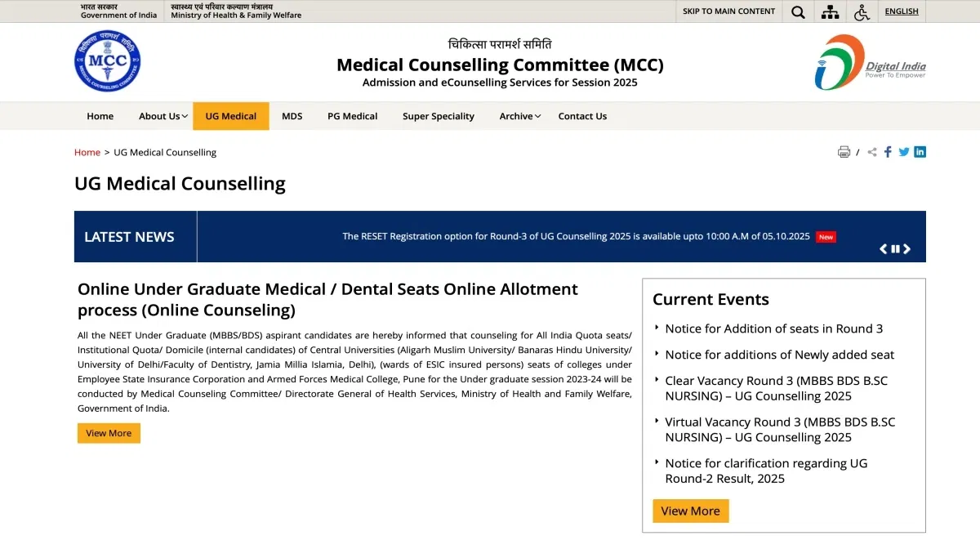
Task: Print this page using the printer icon
Action: 844,152
